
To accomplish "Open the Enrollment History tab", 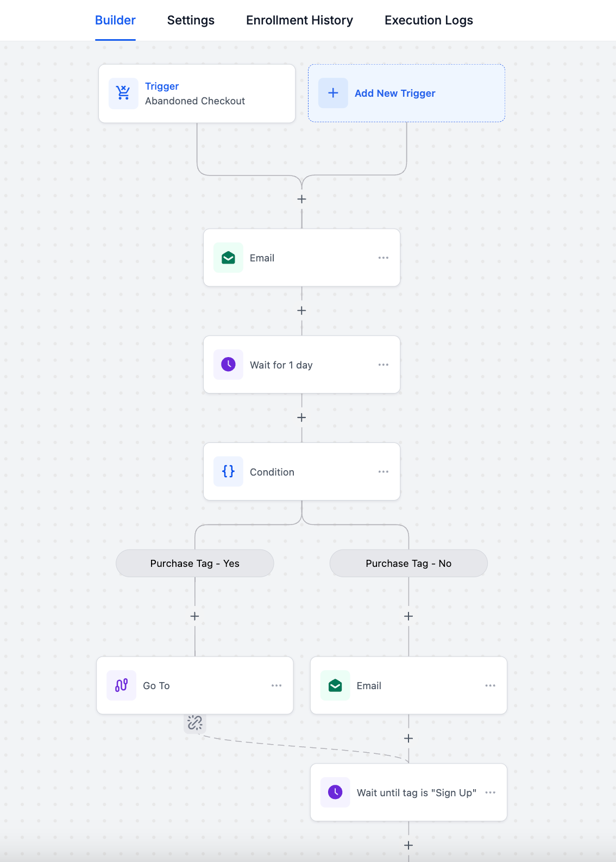I will [299, 20].
